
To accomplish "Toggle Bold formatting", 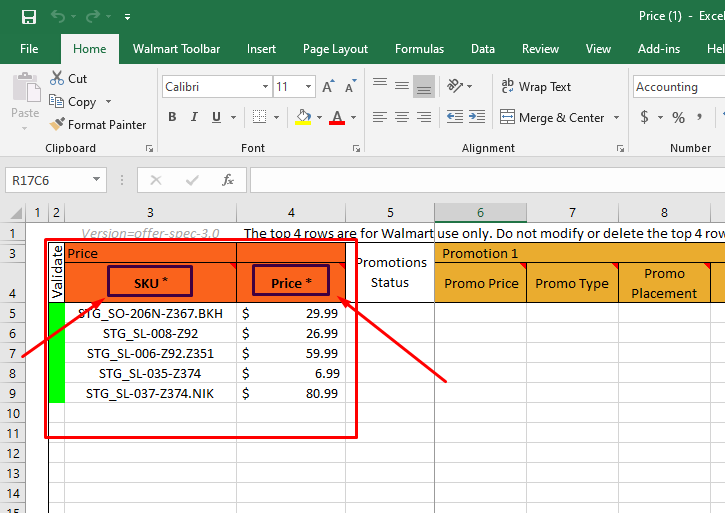I will [x=172, y=118].
